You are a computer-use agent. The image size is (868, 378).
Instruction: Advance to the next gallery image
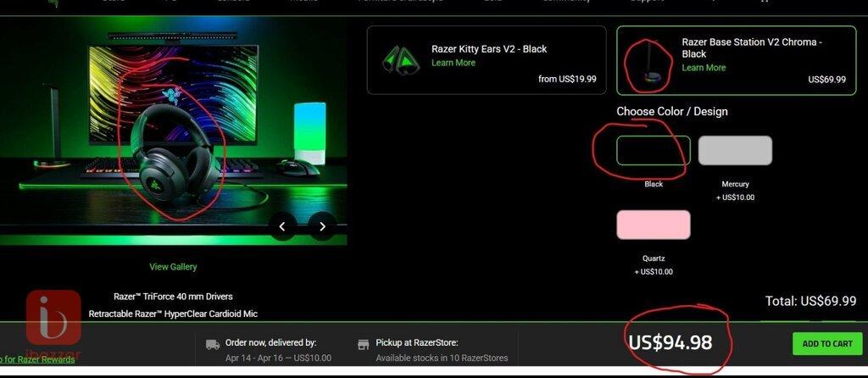click(x=322, y=225)
